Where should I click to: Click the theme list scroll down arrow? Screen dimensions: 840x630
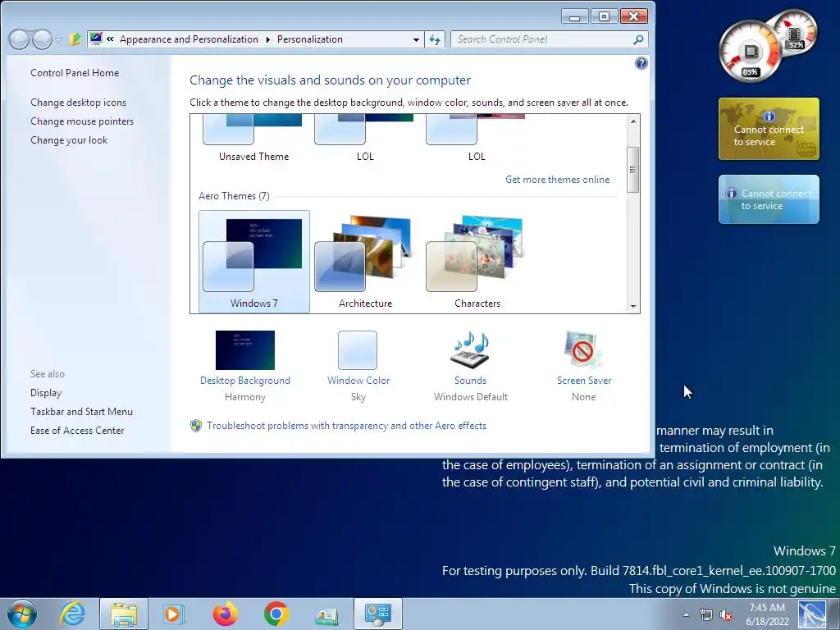[x=633, y=307]
